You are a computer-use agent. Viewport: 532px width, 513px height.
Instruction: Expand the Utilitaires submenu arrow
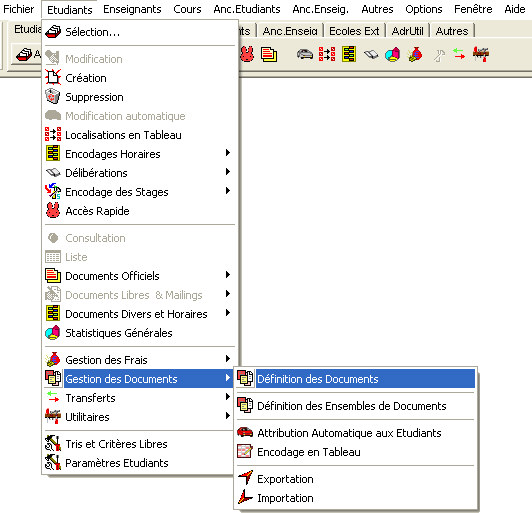[x=228, y=416]
